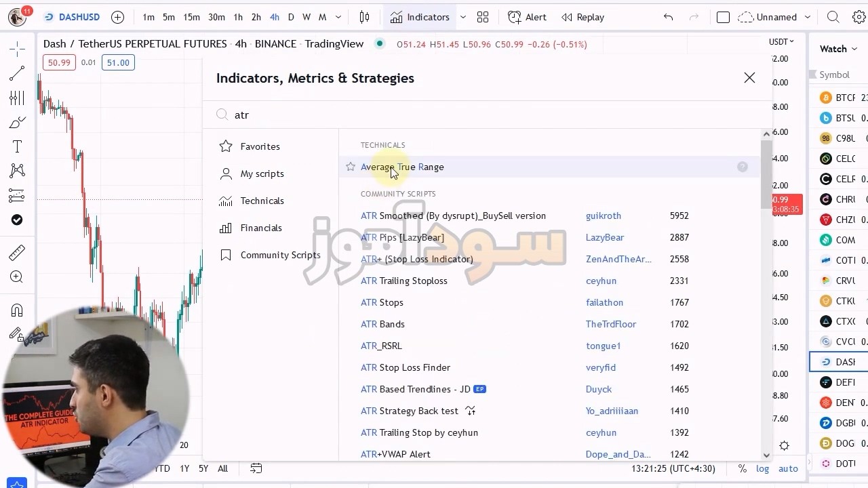The height and width of the screenshot is (488, 868).
Task: Open the patterns drawing tool
Action: 17,171
